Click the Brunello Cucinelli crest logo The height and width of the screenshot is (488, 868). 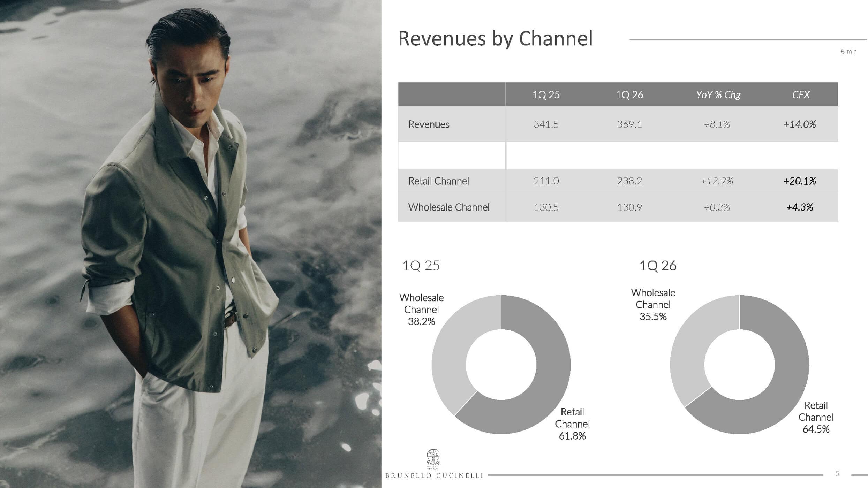433,458
